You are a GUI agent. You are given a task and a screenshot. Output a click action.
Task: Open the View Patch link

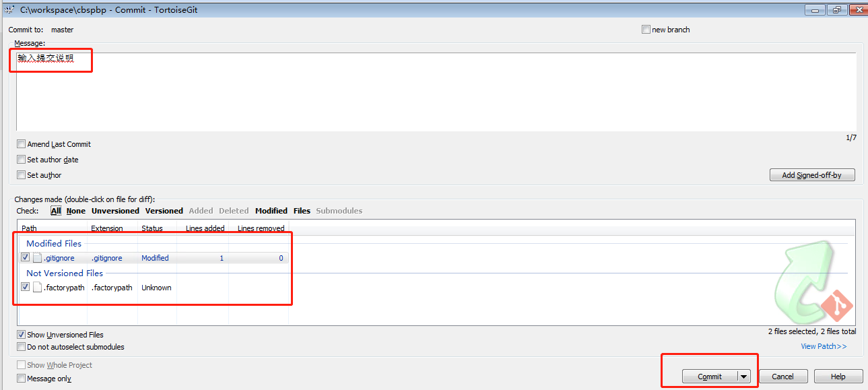[x=824, y=346]
